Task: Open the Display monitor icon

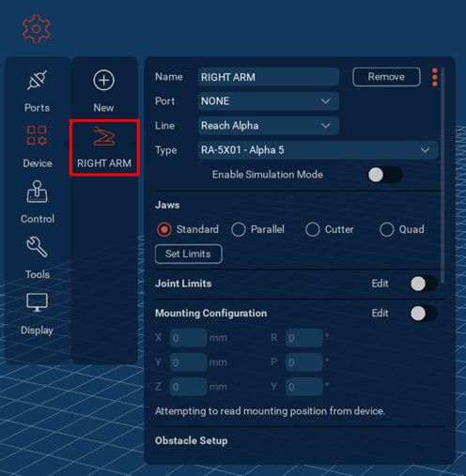Action: point(37,302)
